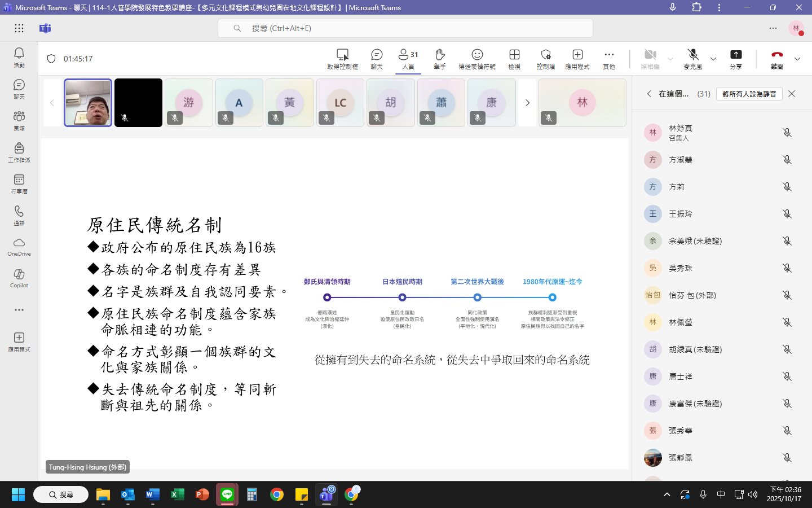Toggle the camera (相機) button
This screenshot has width=812, height=508.
650,58
